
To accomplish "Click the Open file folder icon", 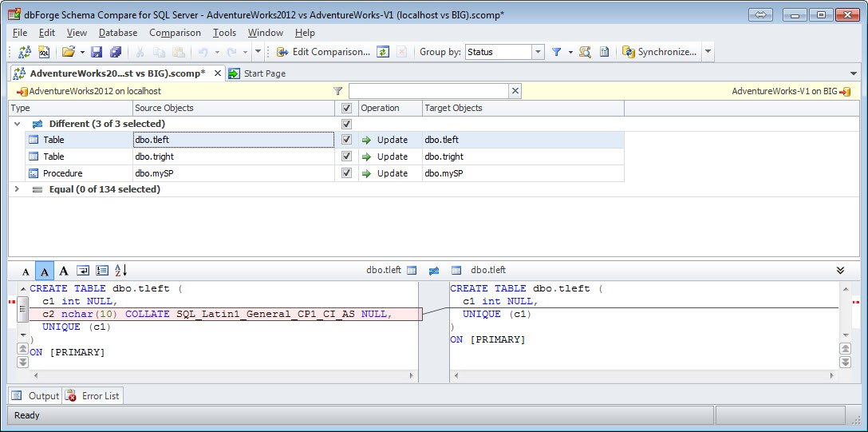I will [69, 52].
